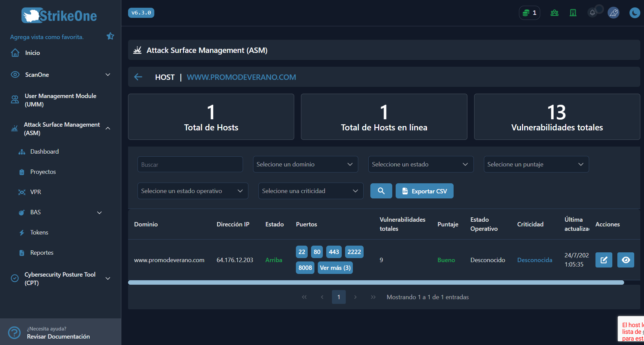The image size is (644, 345).
Task: Click the back arrow next to HOST
Action: [138, 77]
